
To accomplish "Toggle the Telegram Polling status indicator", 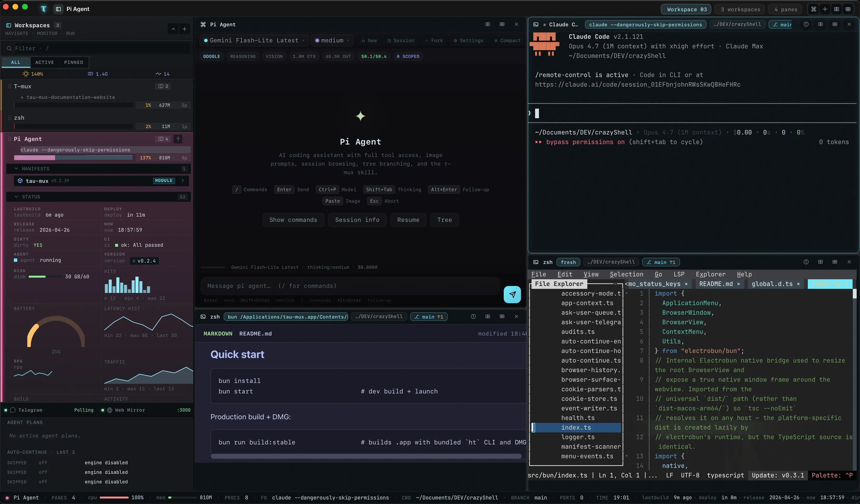I will point(49,410).
